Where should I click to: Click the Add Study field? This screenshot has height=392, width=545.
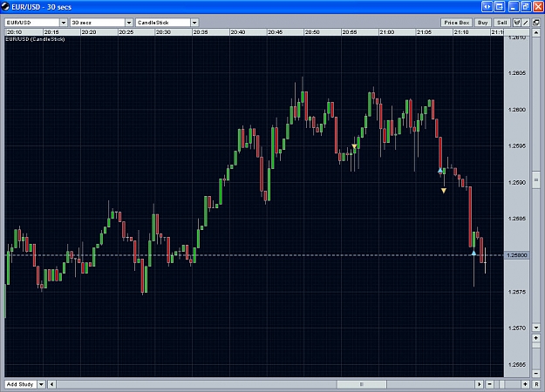[21, 384]
